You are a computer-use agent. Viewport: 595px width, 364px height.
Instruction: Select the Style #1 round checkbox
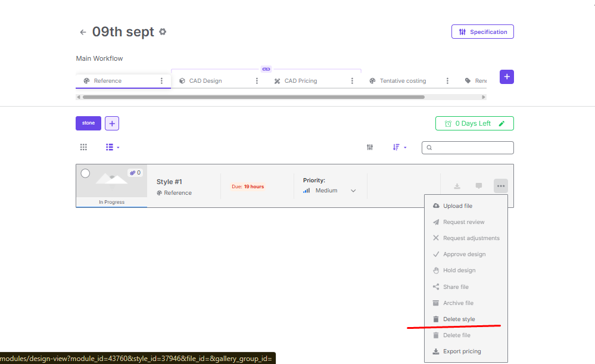point(85,173)
